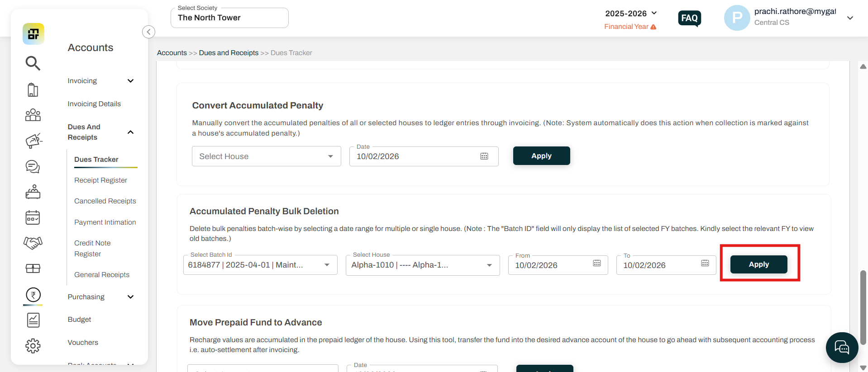
Task: Open the Select Batch Id dropdown
Action: pos(260,265)
